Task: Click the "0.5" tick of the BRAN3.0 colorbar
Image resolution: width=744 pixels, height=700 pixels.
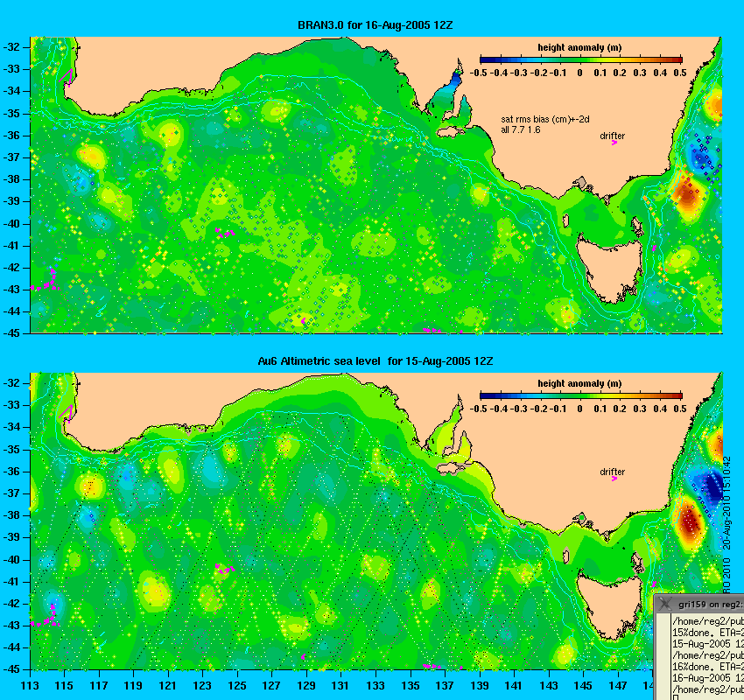Action: click(x=680, y=73)
